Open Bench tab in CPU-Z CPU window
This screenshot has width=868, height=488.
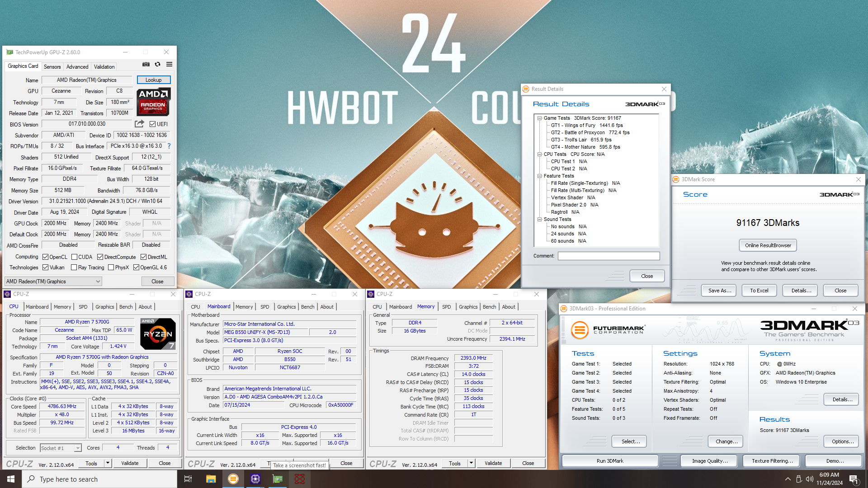click(126, 307)
